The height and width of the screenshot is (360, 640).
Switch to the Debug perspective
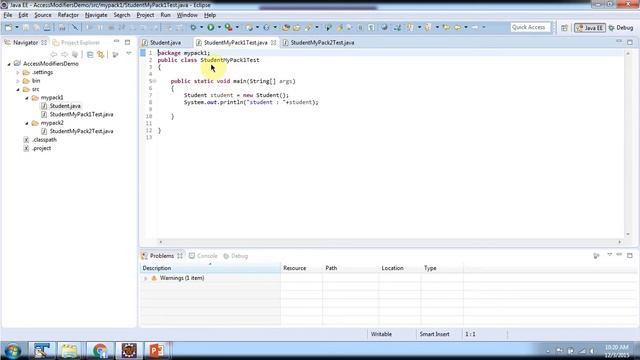[x=621, y=28]
